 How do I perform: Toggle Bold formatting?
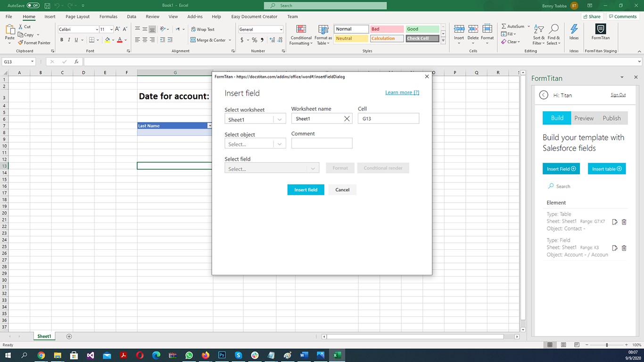(62, 40)
